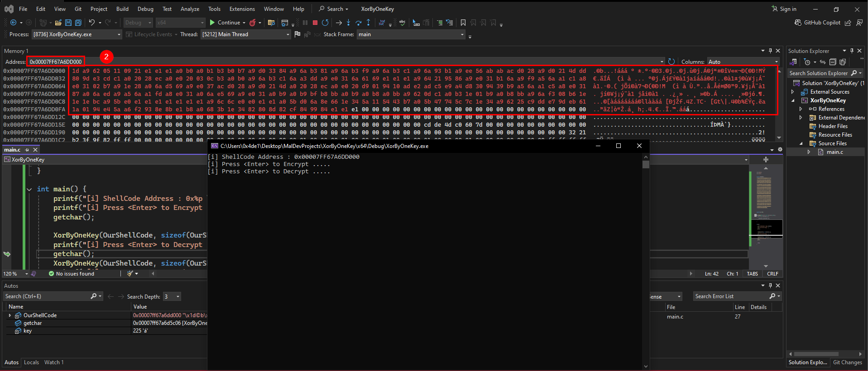Open file folder icon in toolbar

(x=58, y=23)
